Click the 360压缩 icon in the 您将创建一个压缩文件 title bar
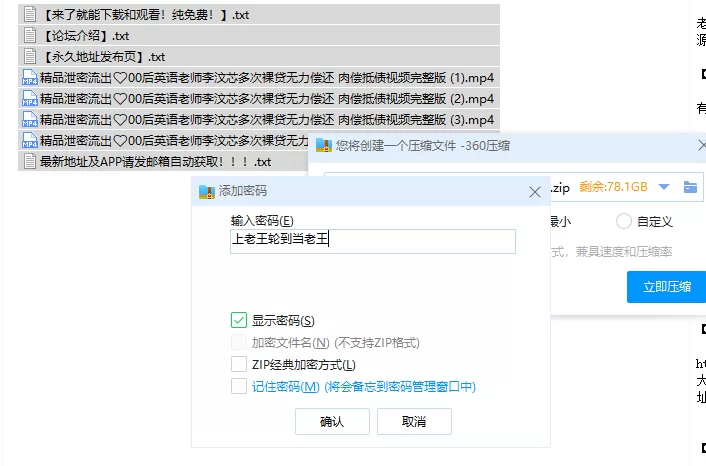This screenshot has height=466, width=706. 324,145
